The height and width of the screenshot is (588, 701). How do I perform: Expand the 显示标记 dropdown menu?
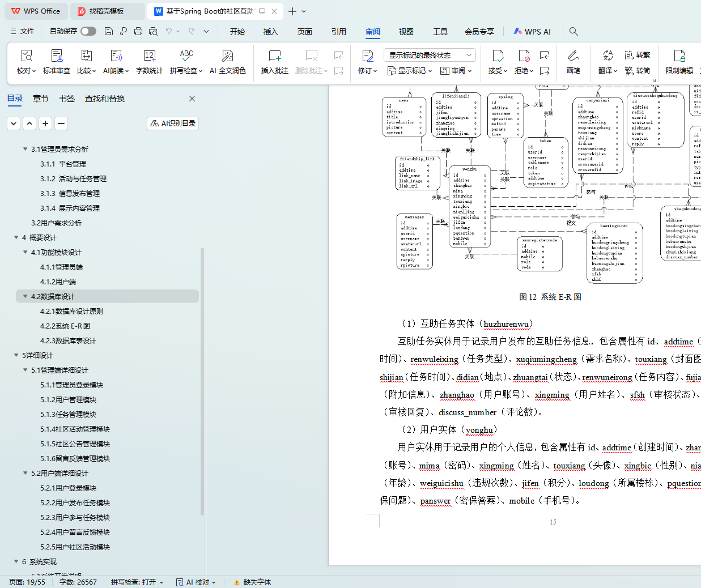[409, 71]
